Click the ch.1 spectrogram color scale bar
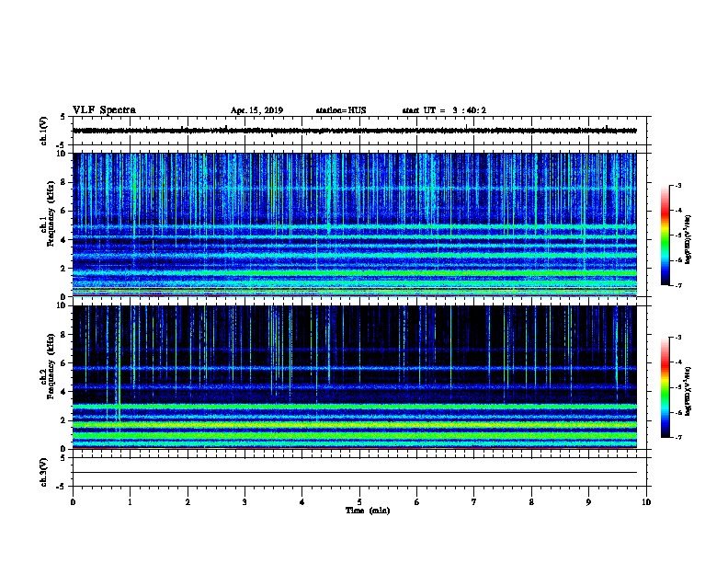 click(x=665, y=236)
